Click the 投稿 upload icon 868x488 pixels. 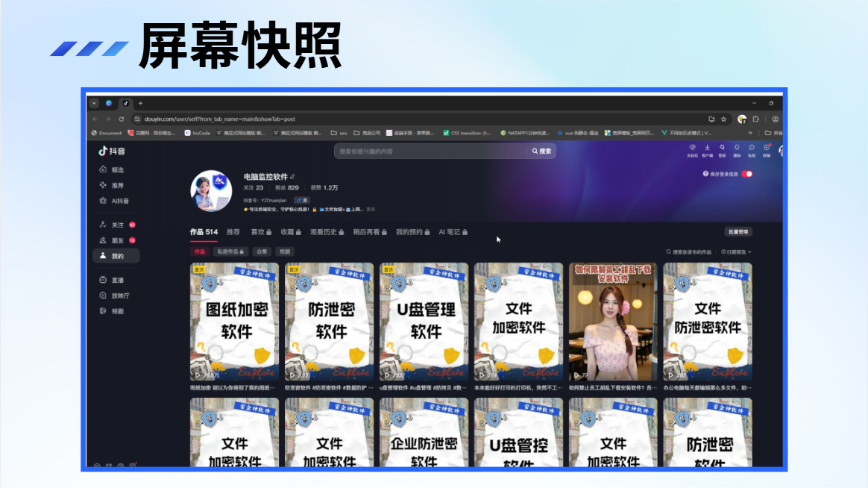coord(767,151)
